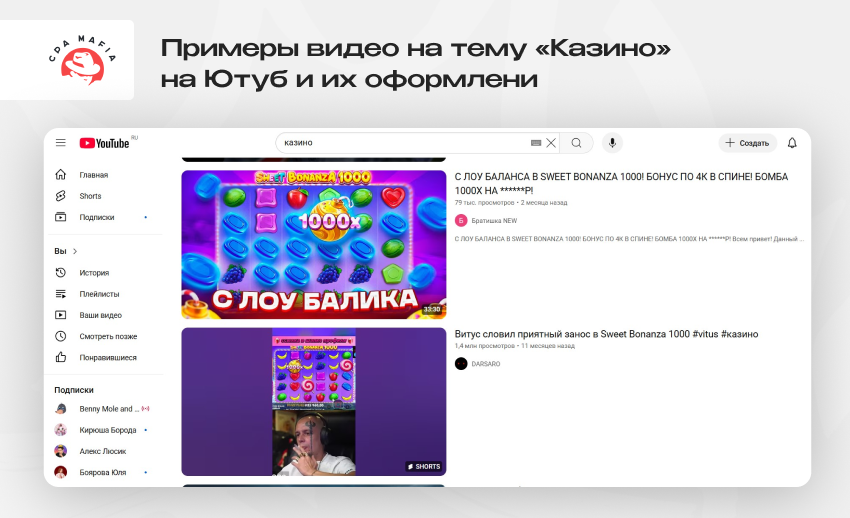Open the Sweet Bonanza 1000 video thumbnail
This screenshot has height=518, width=850.
(x=314, y=244)
